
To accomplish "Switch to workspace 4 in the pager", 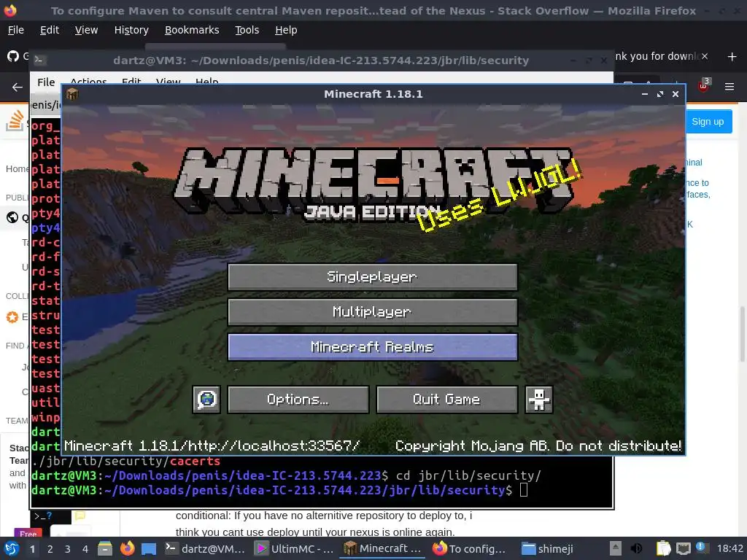I will point(85,549).
